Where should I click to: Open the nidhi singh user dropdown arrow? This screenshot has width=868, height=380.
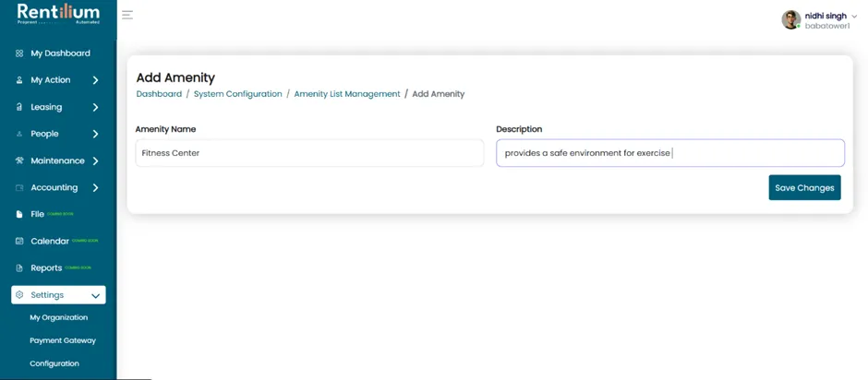(x=854, y=17)
